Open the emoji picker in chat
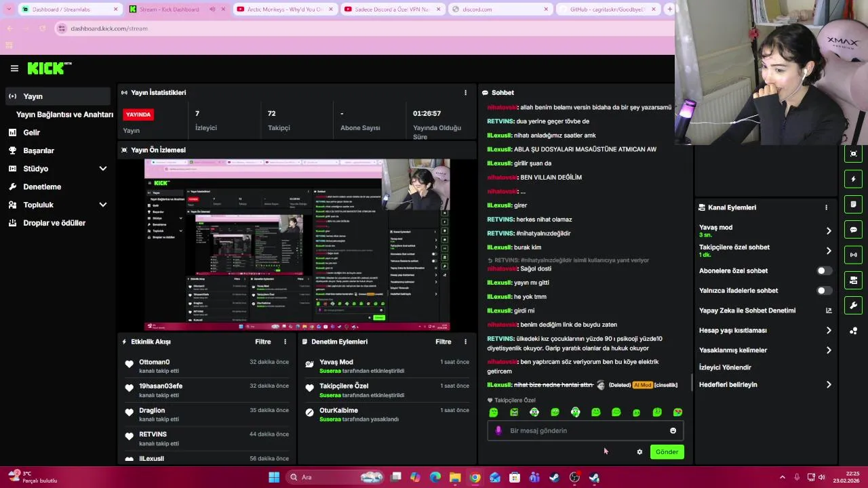 [673, 430]
